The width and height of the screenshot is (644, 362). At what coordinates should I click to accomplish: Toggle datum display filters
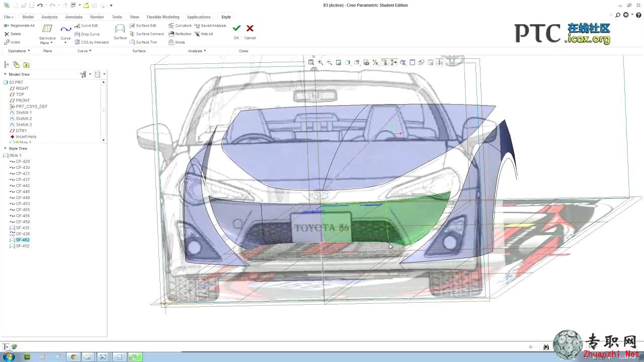tap(375, 62)
